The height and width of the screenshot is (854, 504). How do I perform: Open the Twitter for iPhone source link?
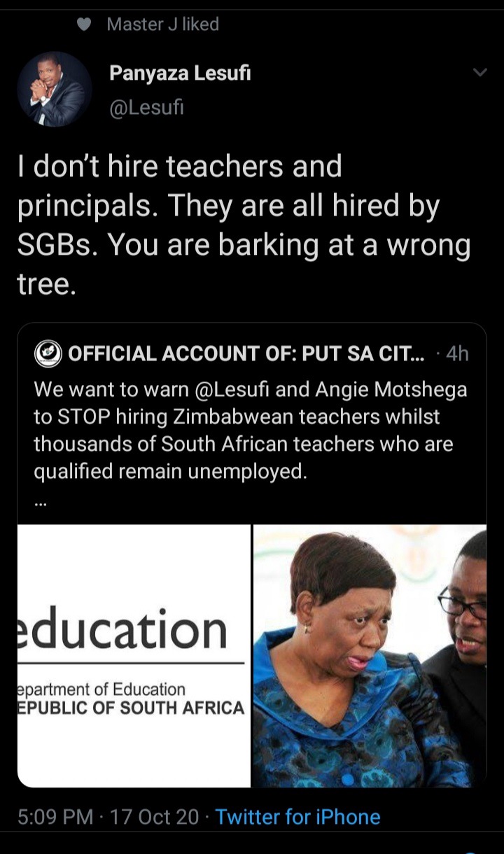point(298,817)
